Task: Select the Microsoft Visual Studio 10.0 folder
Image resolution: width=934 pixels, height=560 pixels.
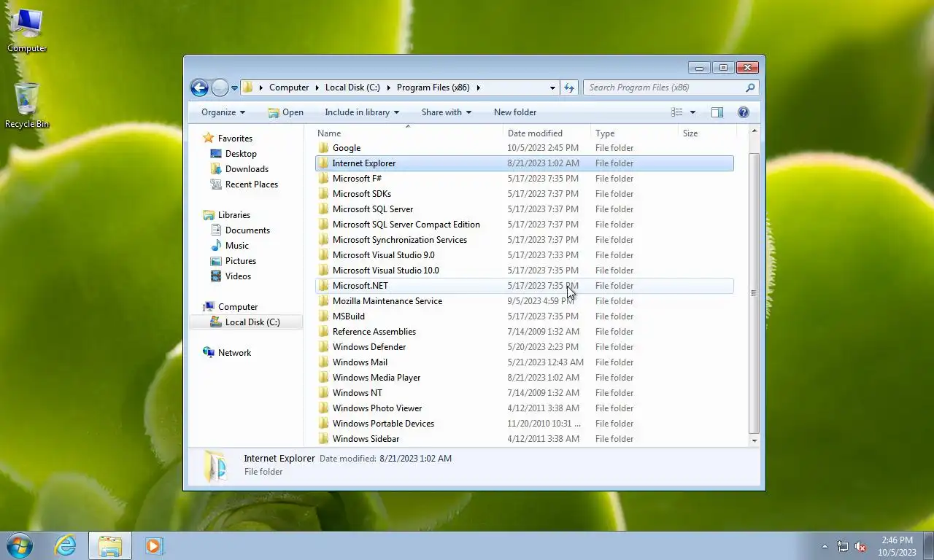Action: tap(524, 271)
